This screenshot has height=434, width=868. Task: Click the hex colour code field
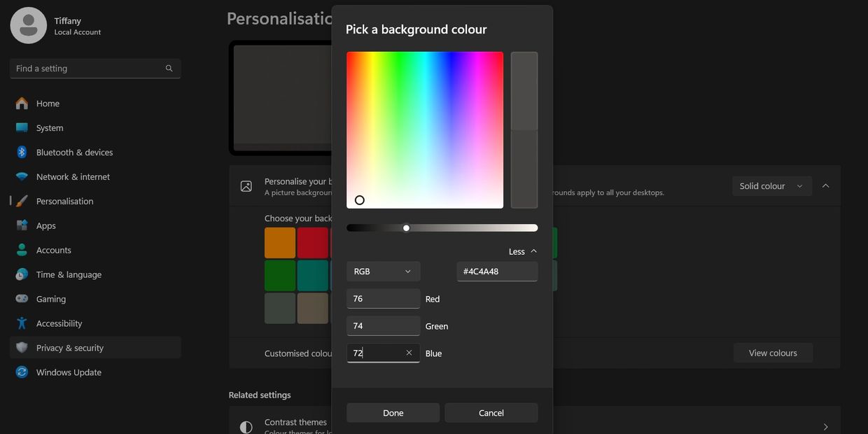tap(497, 272)
